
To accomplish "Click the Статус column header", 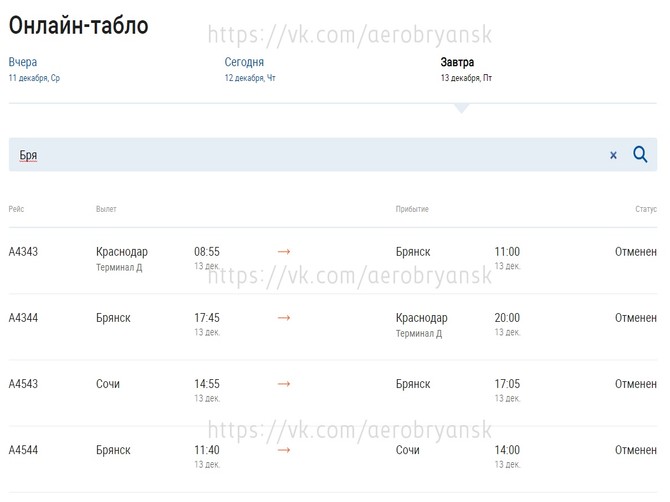I will [645, 209].
